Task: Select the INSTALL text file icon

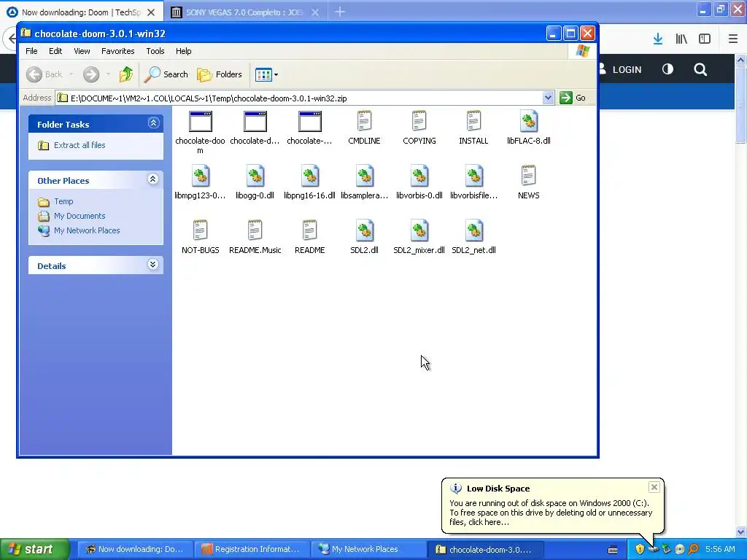Action: (x=473, y=121)
